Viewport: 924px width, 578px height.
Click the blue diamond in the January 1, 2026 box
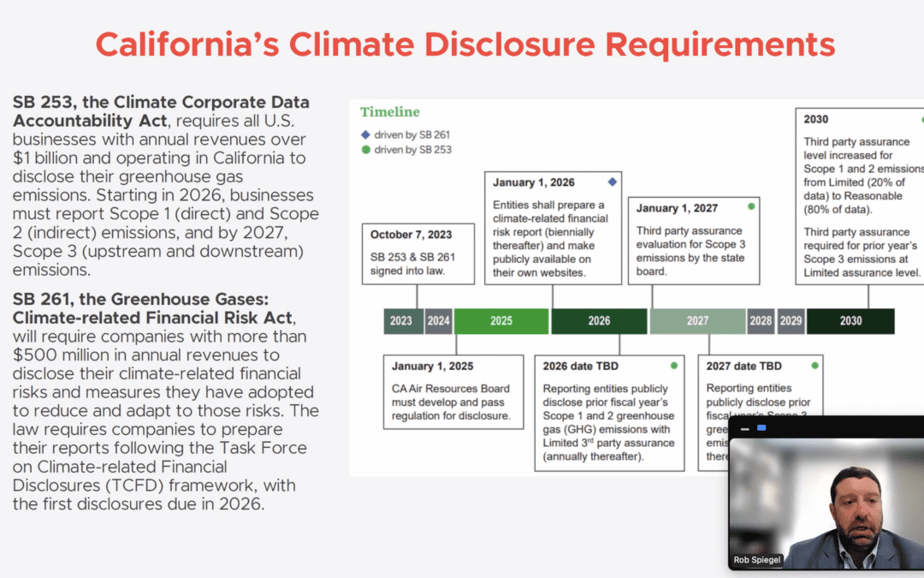(613, 182)
